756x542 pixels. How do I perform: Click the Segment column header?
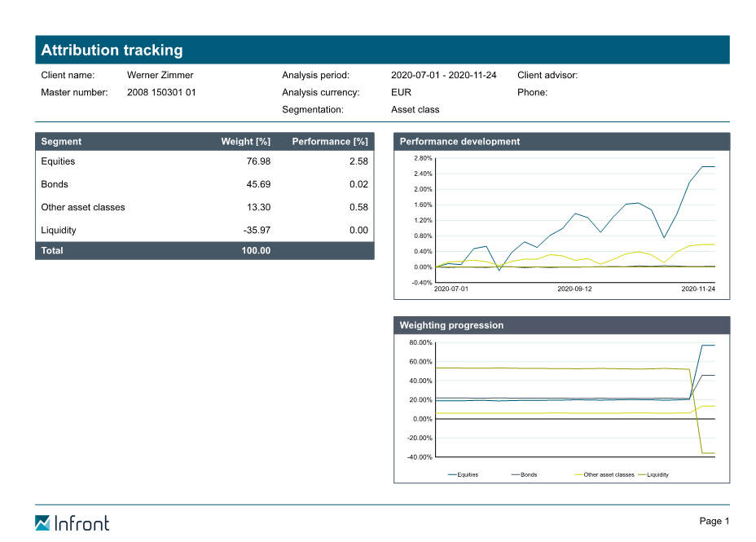pyautogui.click(x=61, y=142)
